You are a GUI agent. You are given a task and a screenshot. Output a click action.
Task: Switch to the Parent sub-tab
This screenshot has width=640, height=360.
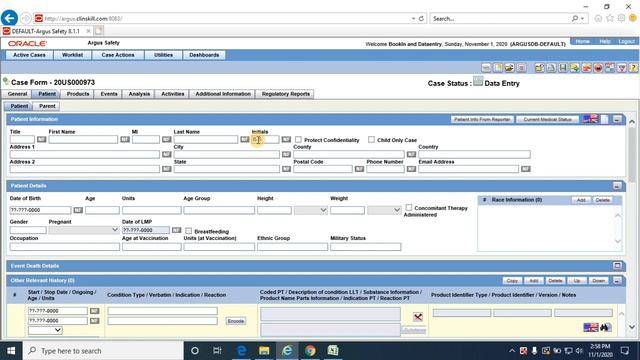click(47, 106)
